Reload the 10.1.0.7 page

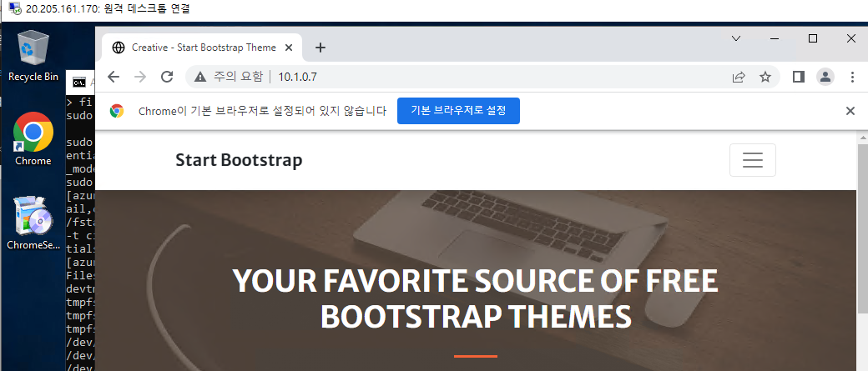pos(167,77)
